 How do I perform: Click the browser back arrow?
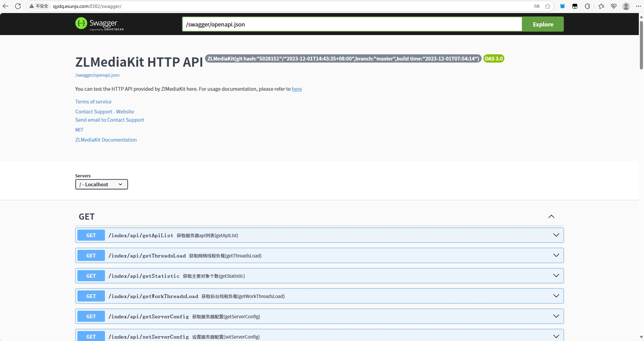click(6, 6)
